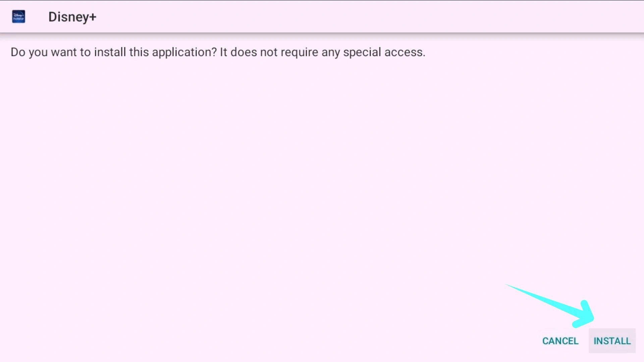Click the word 'Disney+' in the top bar
644x362 pixels.
tap(72, 17)
